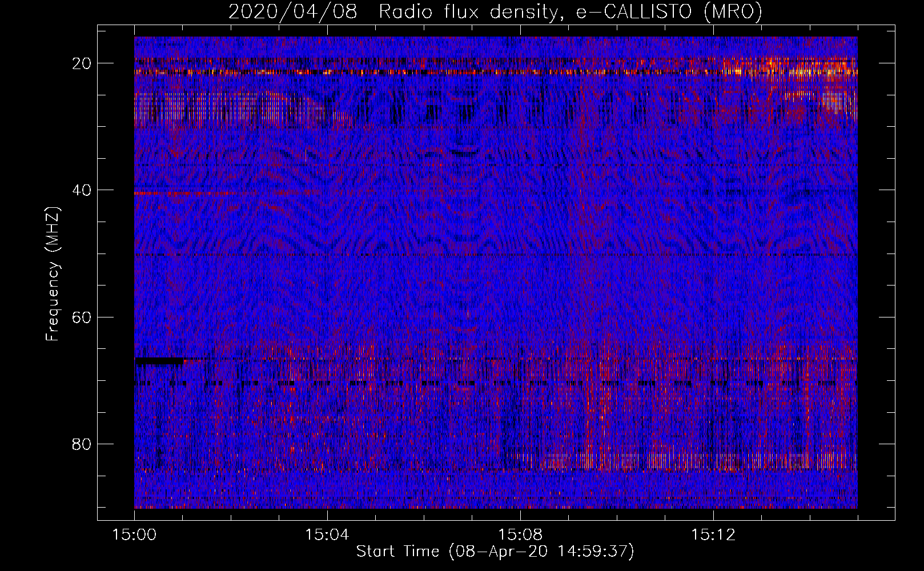Click the '15:08' time tick label
The height and width of the screenshot is (571, 924).
(520, 535)
